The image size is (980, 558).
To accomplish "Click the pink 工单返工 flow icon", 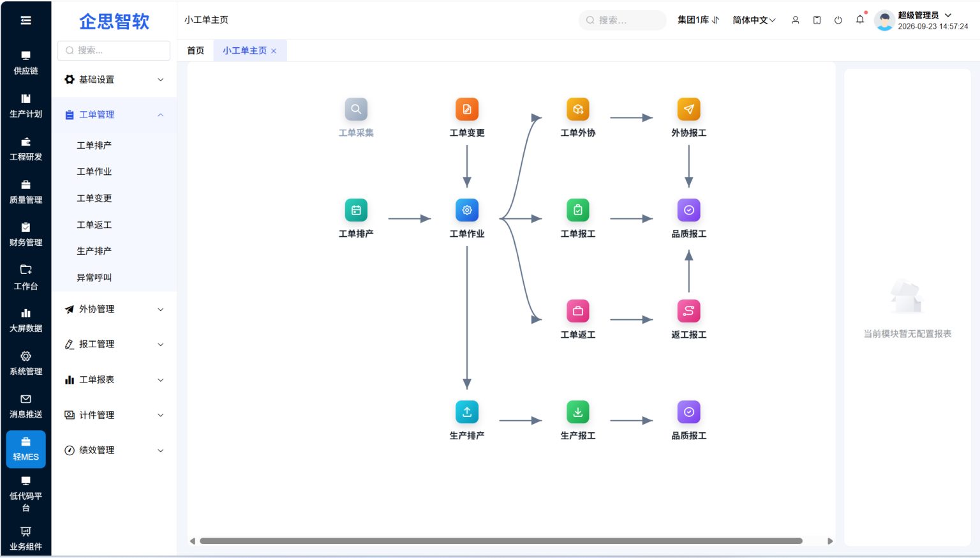I will tap(578, 311).
